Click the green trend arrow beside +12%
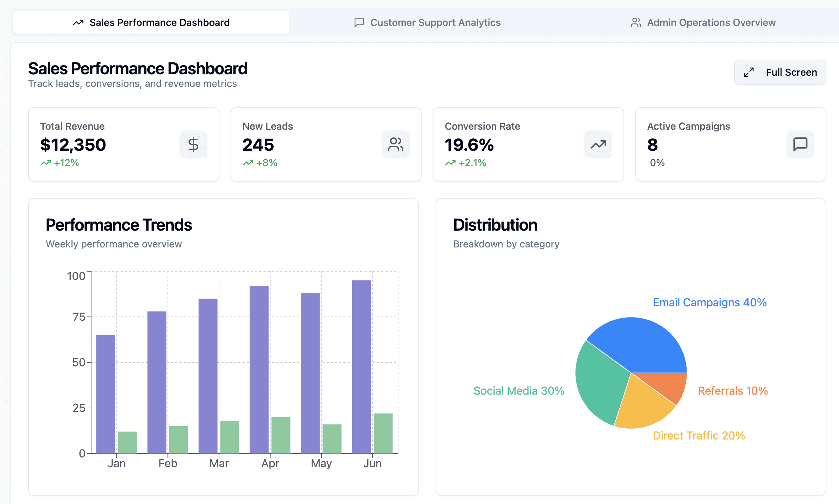Screen dimensions: 839x504 [x=46, y=163]
